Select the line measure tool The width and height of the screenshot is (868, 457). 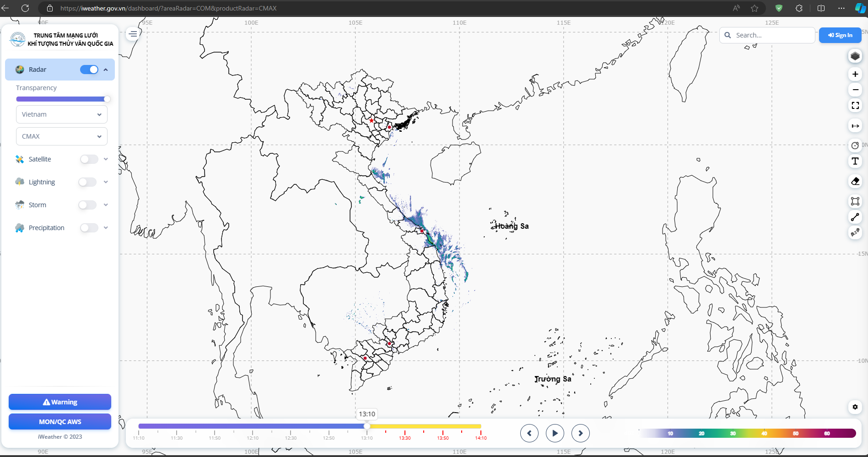pyautogui.click(x=855, y=217)
